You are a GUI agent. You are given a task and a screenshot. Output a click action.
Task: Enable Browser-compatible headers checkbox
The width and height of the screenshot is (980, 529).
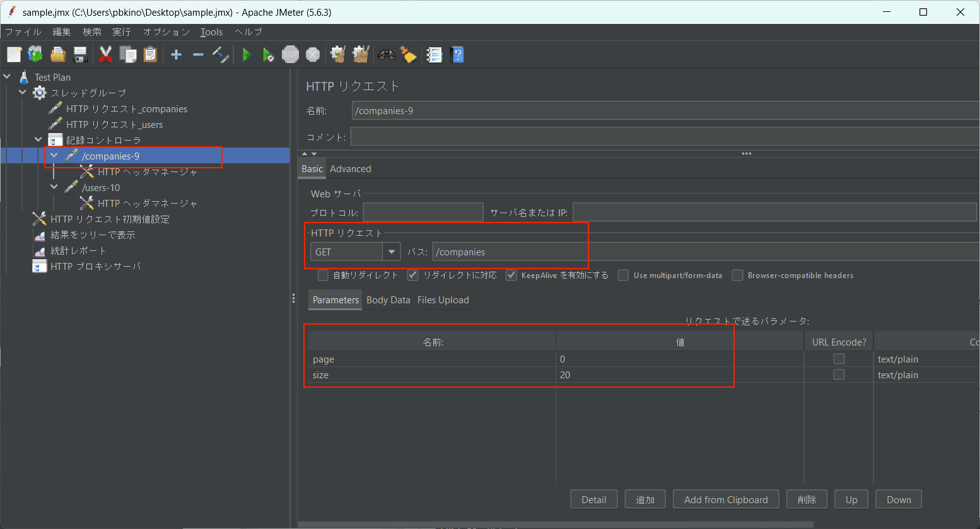737,275
